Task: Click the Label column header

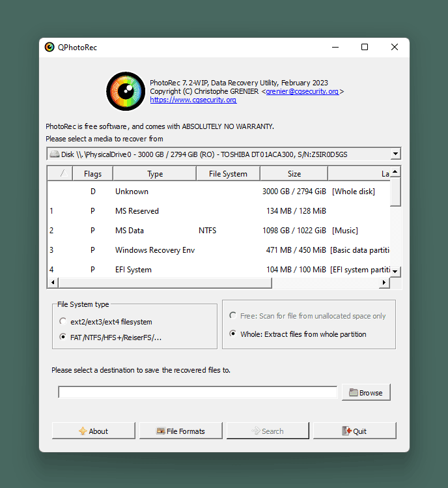Action: (359, 173)
